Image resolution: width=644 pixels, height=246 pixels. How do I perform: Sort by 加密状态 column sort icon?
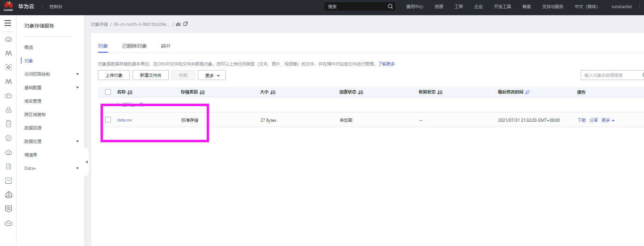click(x=361, y=92)
